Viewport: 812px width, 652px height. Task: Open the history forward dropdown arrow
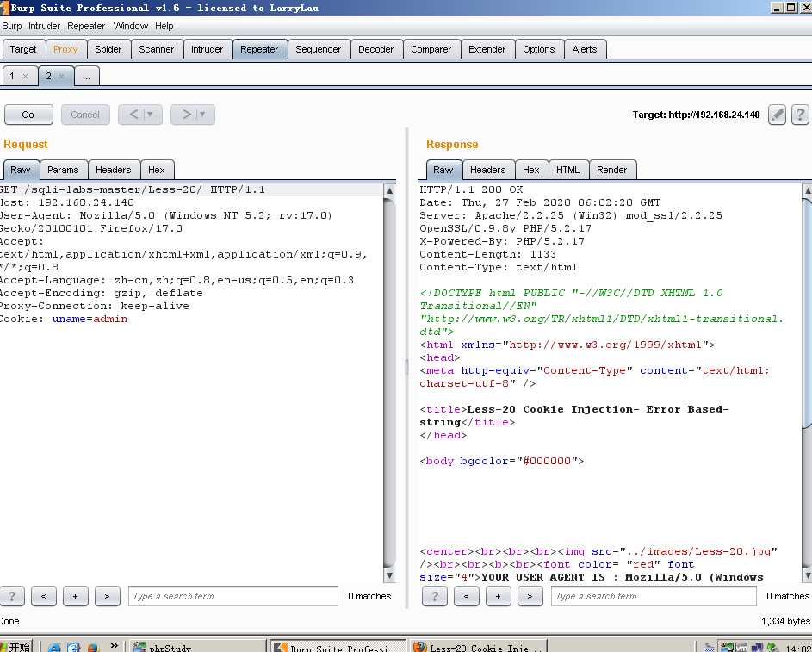[x=203, y=115]
